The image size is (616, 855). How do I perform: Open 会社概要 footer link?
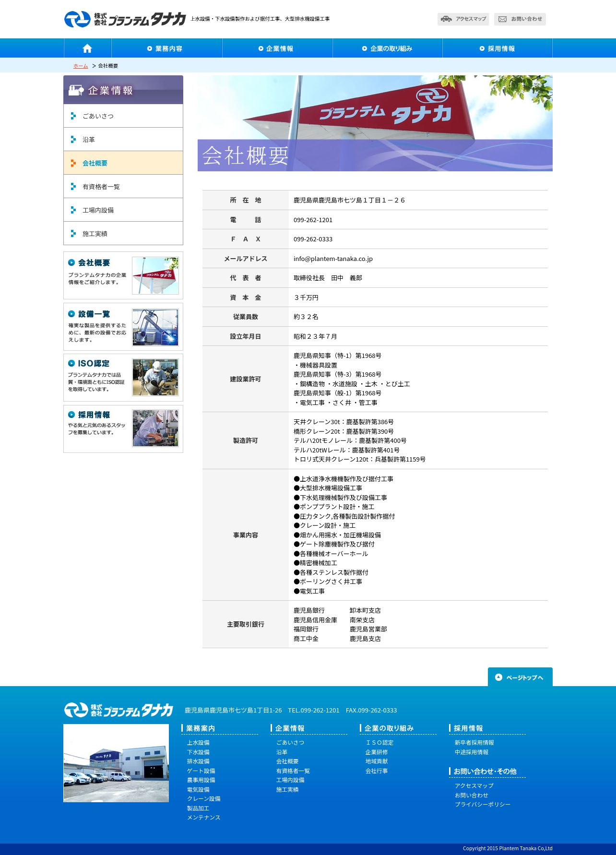coord(287,761)
